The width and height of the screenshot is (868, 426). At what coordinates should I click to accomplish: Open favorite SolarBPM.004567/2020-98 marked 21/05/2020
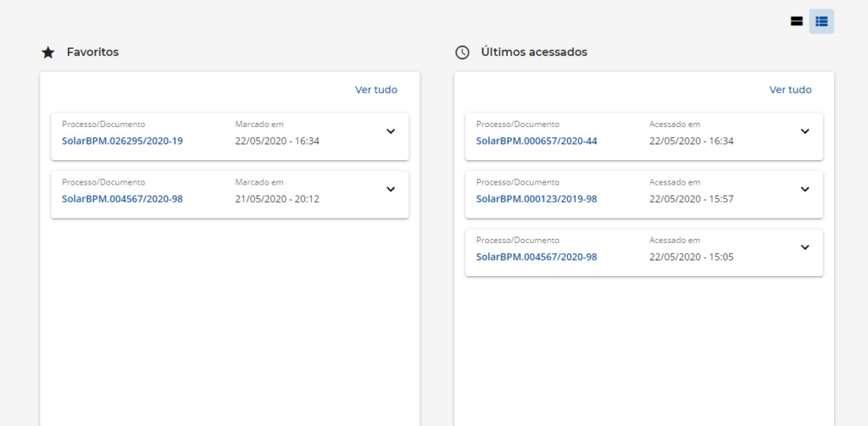(x=122, y=199)
